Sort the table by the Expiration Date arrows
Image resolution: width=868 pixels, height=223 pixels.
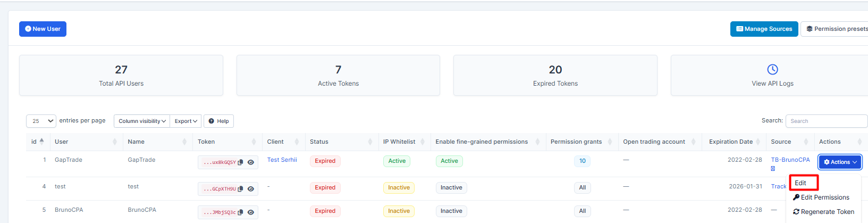[x=758, y=142]
